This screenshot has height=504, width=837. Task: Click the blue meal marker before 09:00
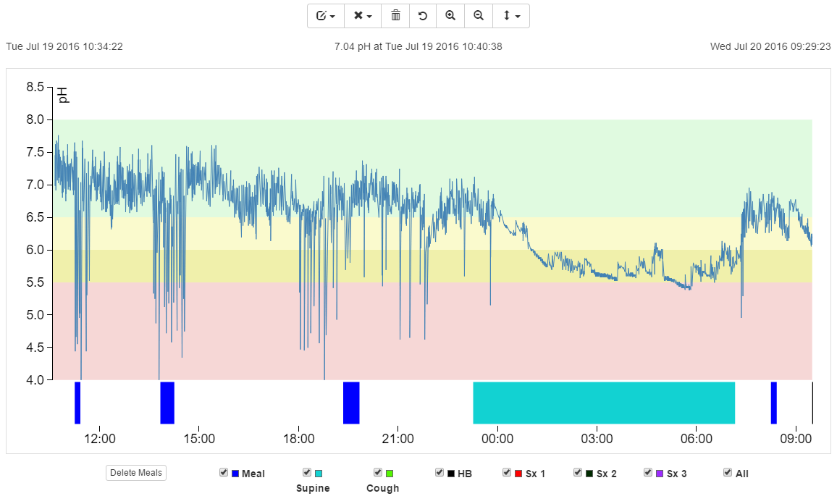click(773, 403)
